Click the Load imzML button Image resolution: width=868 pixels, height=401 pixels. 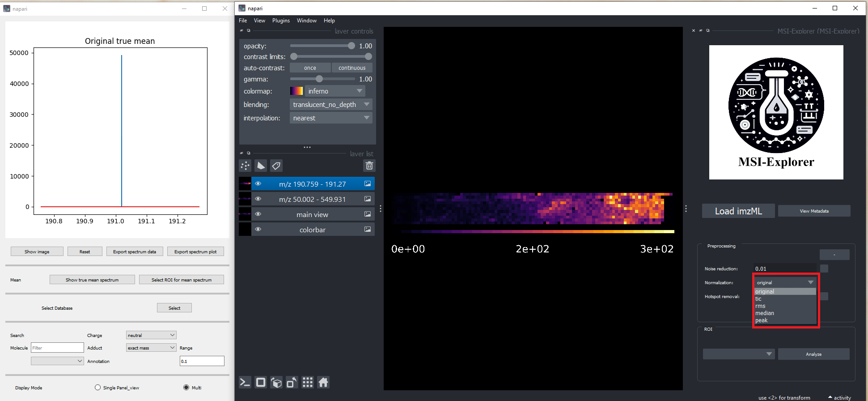point(738,211)
